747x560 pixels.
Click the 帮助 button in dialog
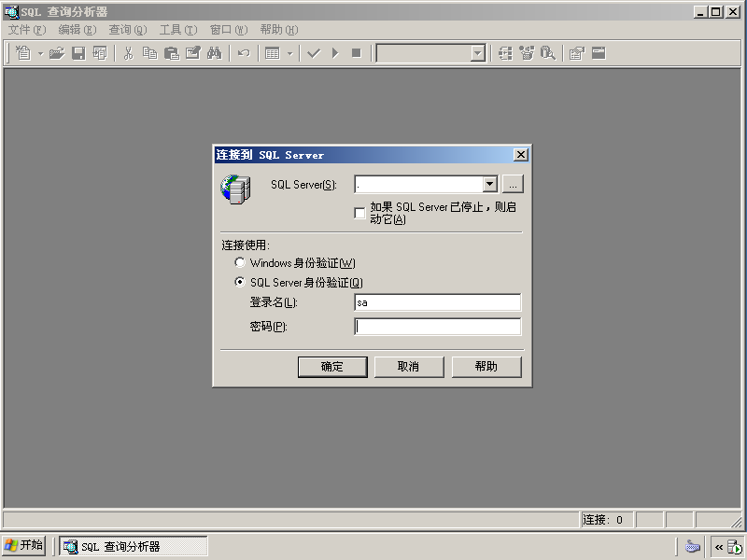(x=486, y=367)
